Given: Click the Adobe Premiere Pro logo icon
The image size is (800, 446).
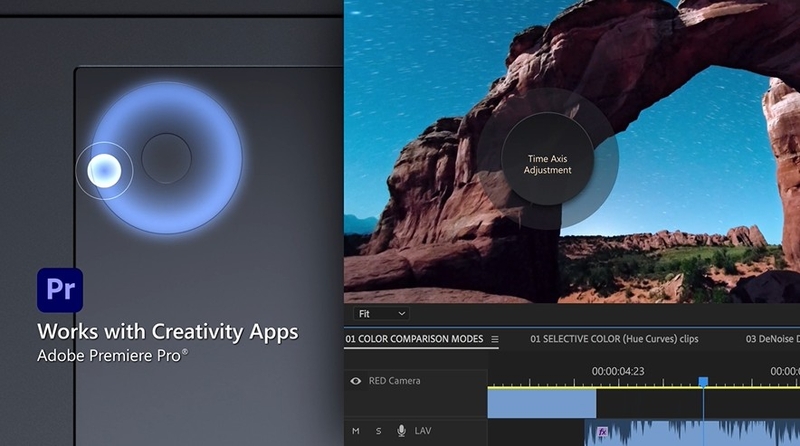Looking at the screenshot, I should pos(60,290).
